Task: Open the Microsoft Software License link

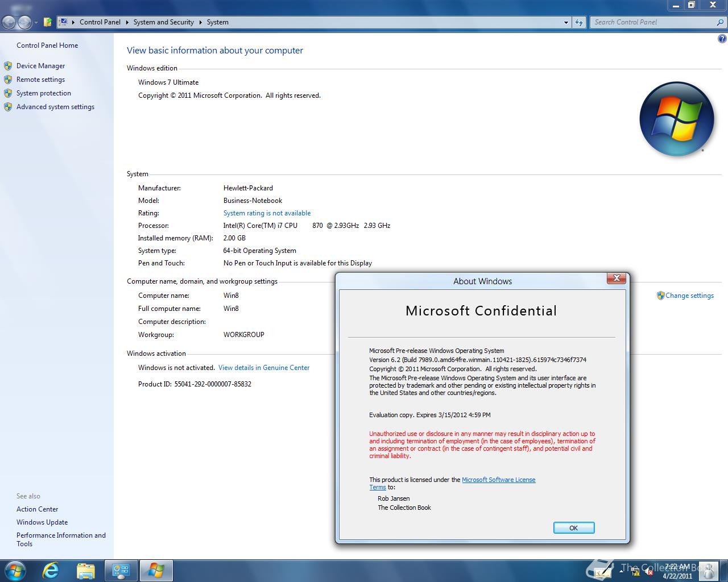Action: pyautogui.click(x=499, y=480)
